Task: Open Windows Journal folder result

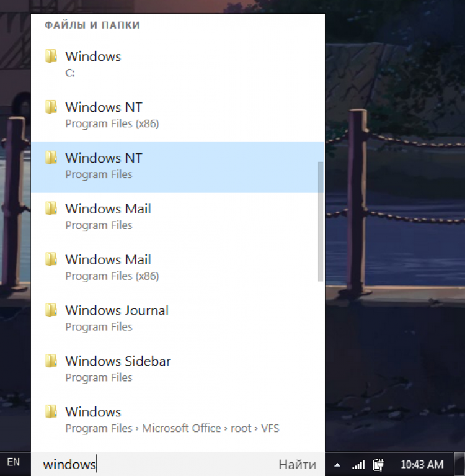Action: tap(177, 320)
